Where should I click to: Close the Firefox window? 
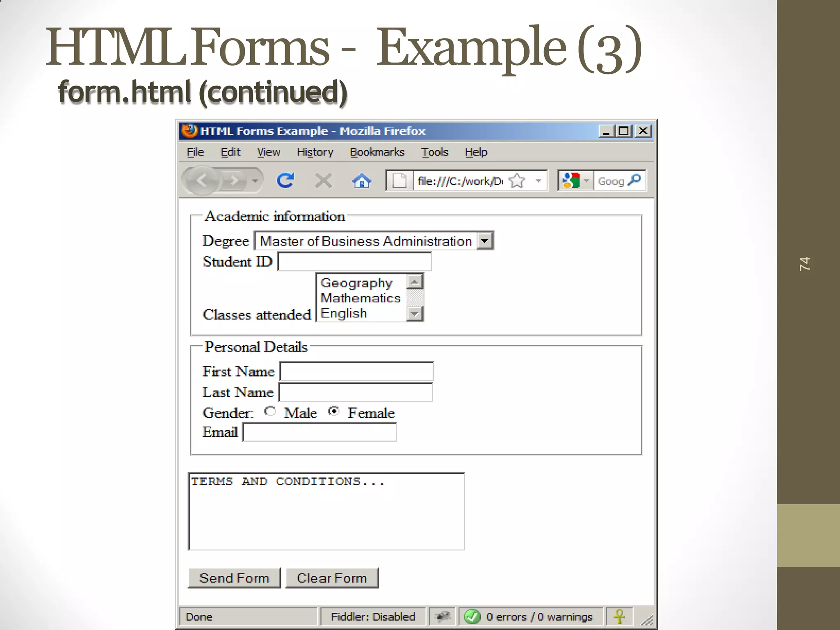(643, 131)
